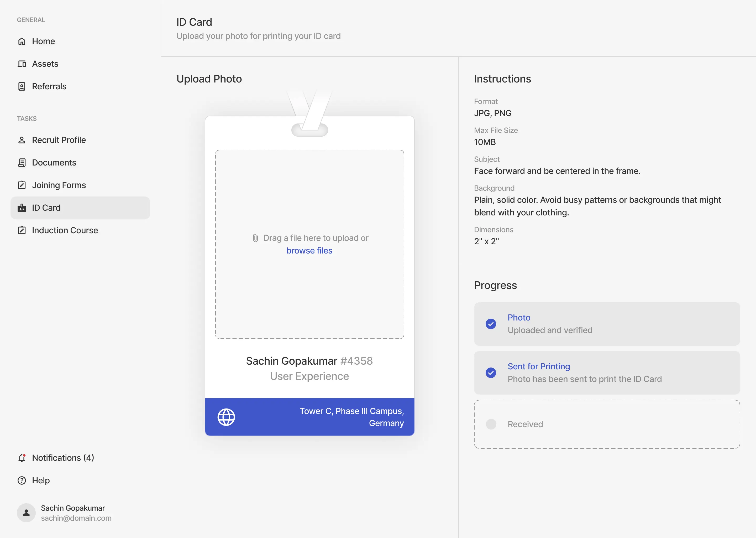Click the JPG, PNG format value
Image resolution: width=756 pixels, height=538 pixels.
[492, 113]
